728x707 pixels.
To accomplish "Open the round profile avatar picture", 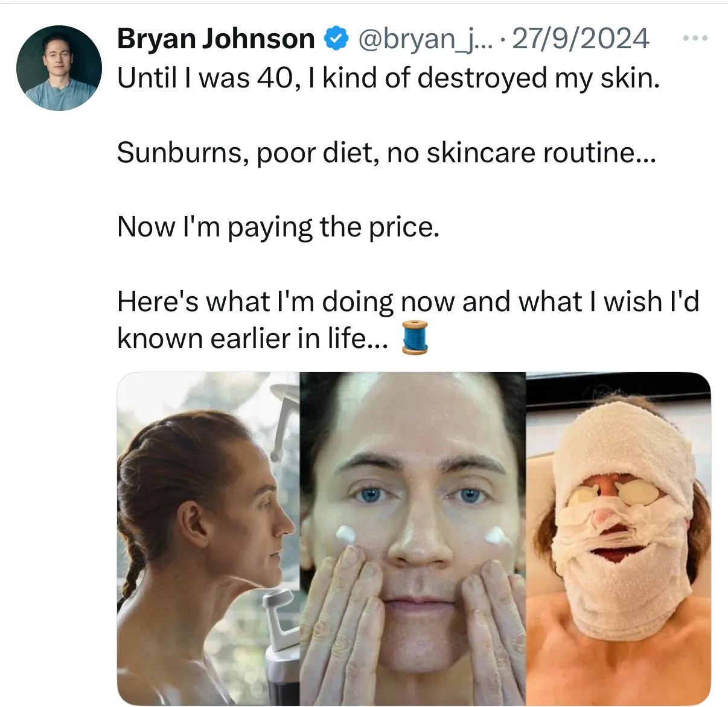I will [59, 68].
